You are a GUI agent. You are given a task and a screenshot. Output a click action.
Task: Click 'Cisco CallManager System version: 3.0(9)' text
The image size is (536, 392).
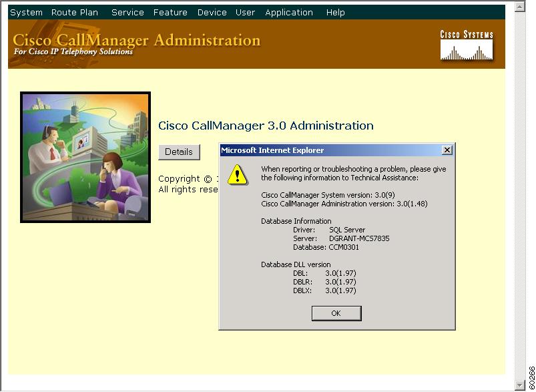click(328, 195)
